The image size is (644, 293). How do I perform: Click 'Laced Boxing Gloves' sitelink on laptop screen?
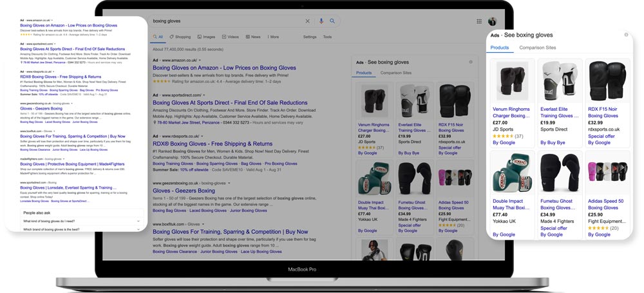pos(208,211)
